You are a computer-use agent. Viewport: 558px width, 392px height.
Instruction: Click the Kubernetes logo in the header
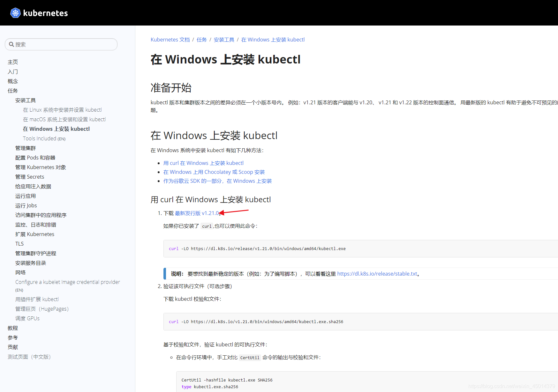point(15,13)
